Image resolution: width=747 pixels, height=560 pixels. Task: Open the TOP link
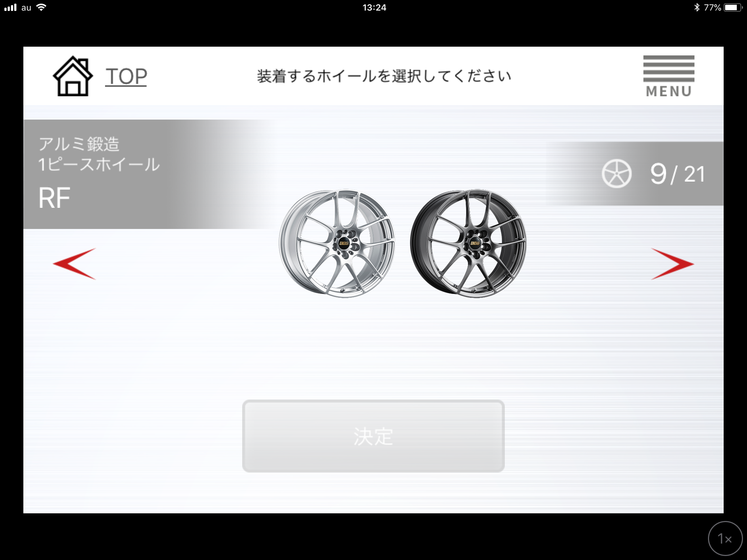click(126, 77)
